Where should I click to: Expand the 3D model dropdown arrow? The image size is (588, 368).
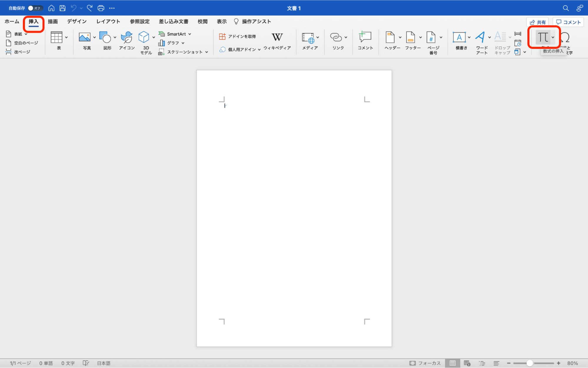click(x=154, y=37)
